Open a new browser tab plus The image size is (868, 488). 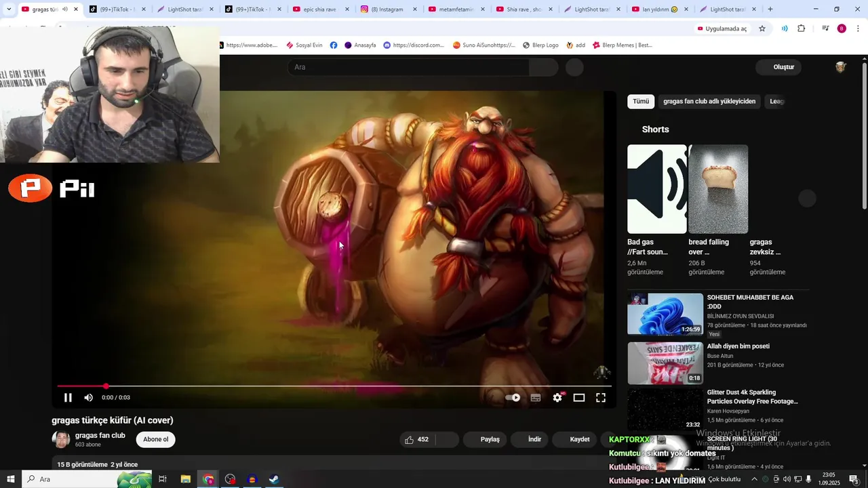click(x=770, y=9)
